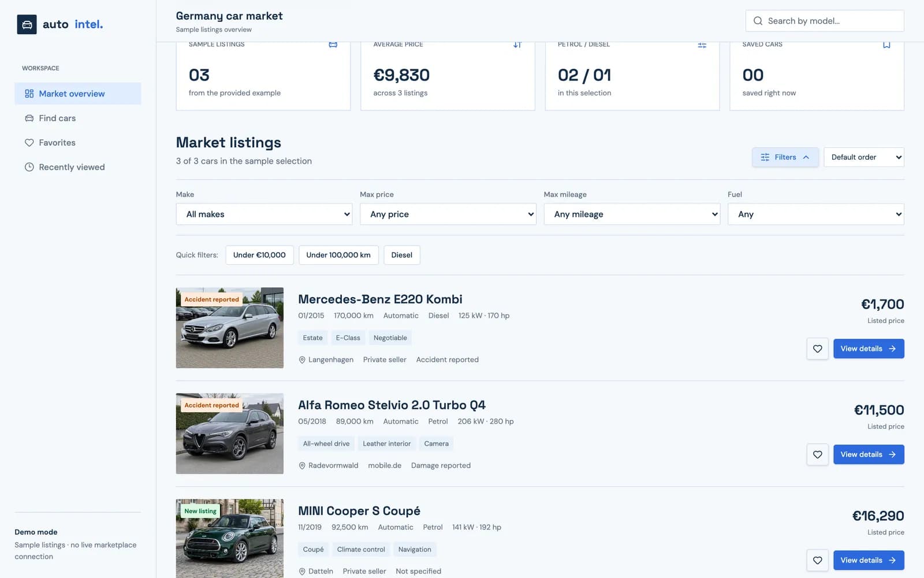This screenshot has width=924, height=578.
Task: Open the Max mileage dropdown
Action: click(x=632, y=214)
